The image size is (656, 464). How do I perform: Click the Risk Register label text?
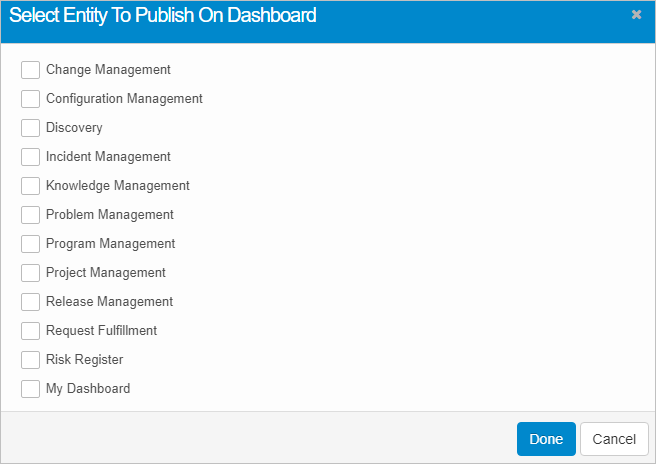tap(84, 360)
